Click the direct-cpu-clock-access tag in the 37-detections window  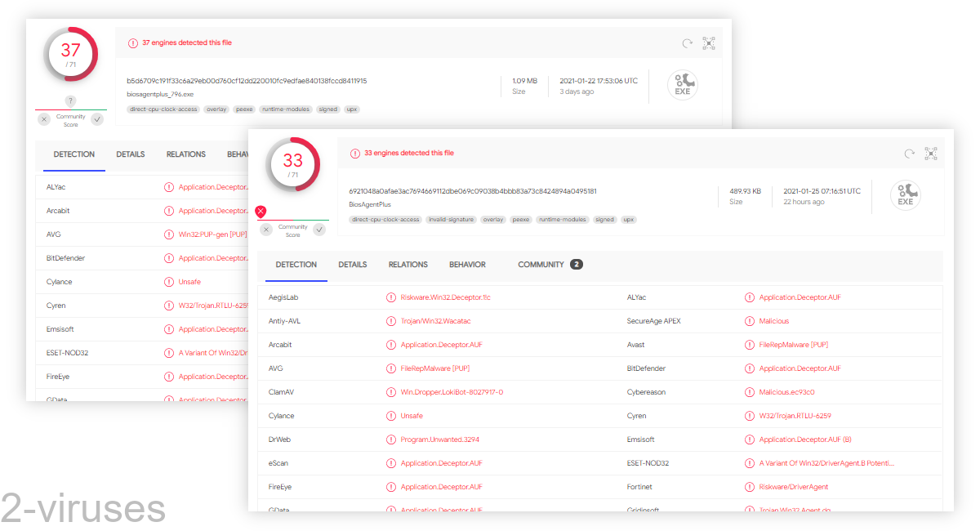[163, 109]
